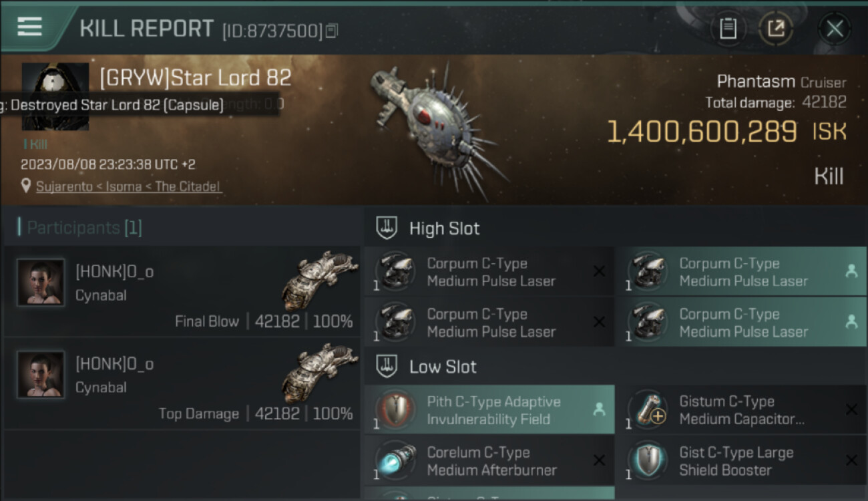Close the kill report window
The width and height of the screenshot is (868, 501).
[834, 29]
